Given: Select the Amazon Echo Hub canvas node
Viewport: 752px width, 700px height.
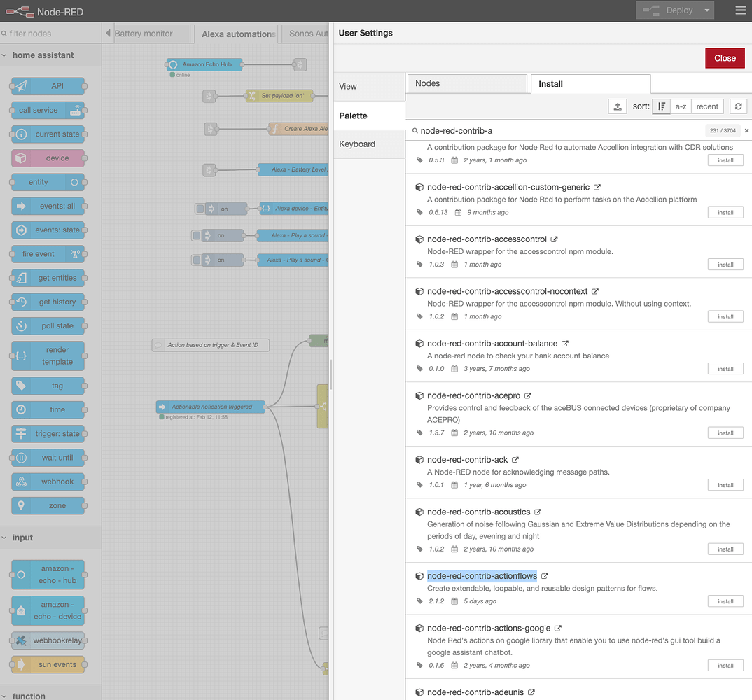Looking at the screenshot, I should tap(204, 64).
